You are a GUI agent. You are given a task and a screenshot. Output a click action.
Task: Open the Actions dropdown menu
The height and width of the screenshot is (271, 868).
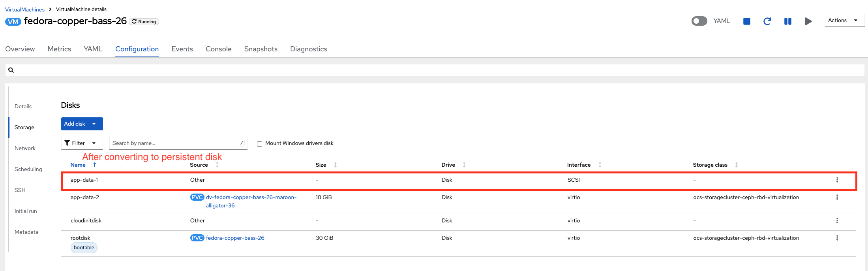(843, 21)
